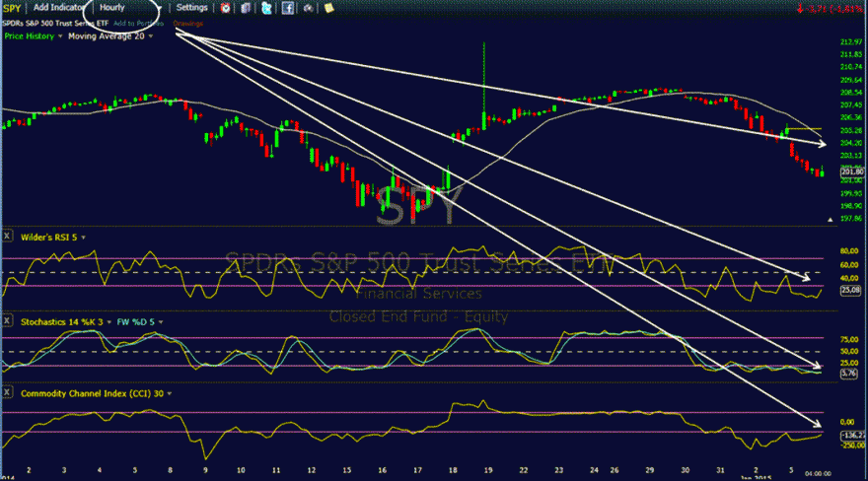Share chart via Twitter icon
The width and height of the screenshot is (868, 481).
266,8
